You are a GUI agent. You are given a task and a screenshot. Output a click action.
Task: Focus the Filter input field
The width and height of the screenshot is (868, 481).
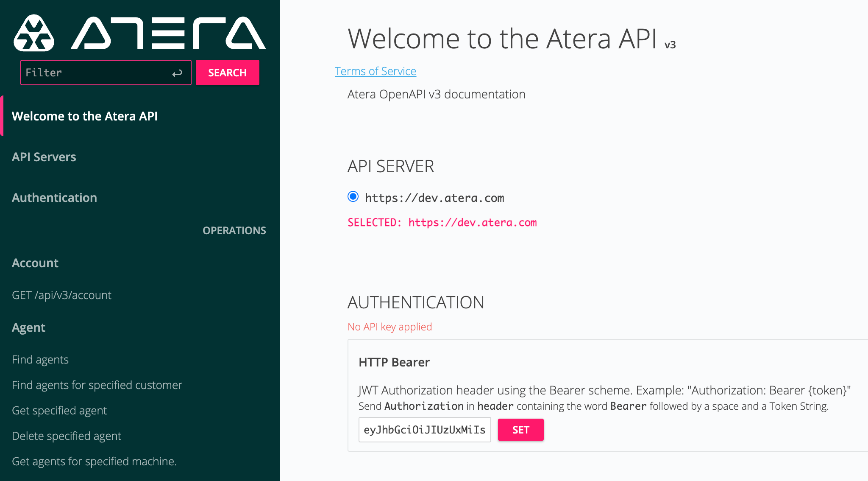[x=106, y=73]
